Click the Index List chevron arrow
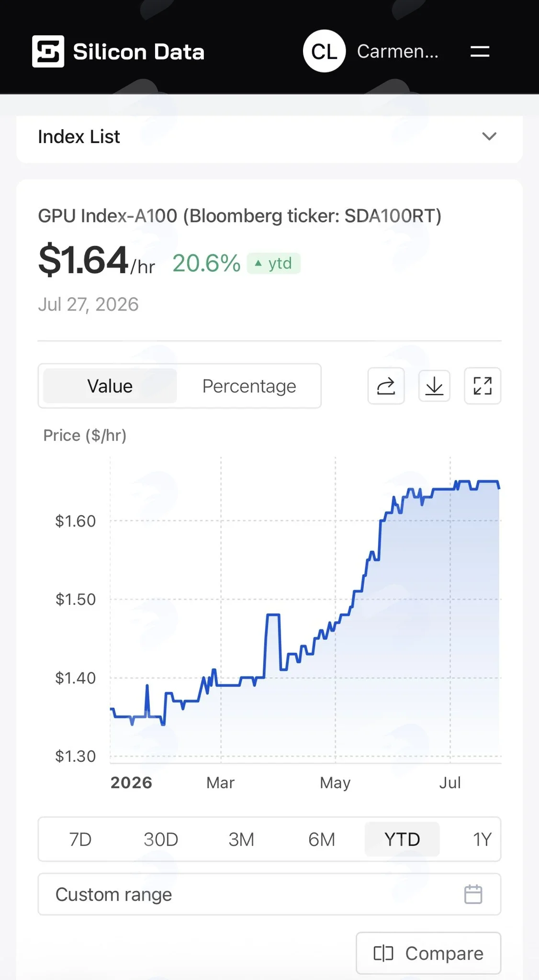539x980 pixels. [489, 136]
